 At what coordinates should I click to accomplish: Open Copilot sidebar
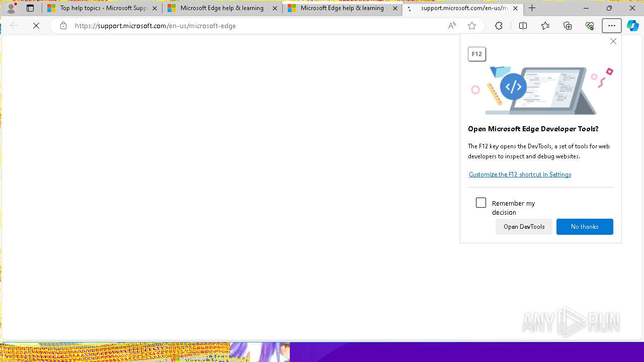[x=633, y=26]
